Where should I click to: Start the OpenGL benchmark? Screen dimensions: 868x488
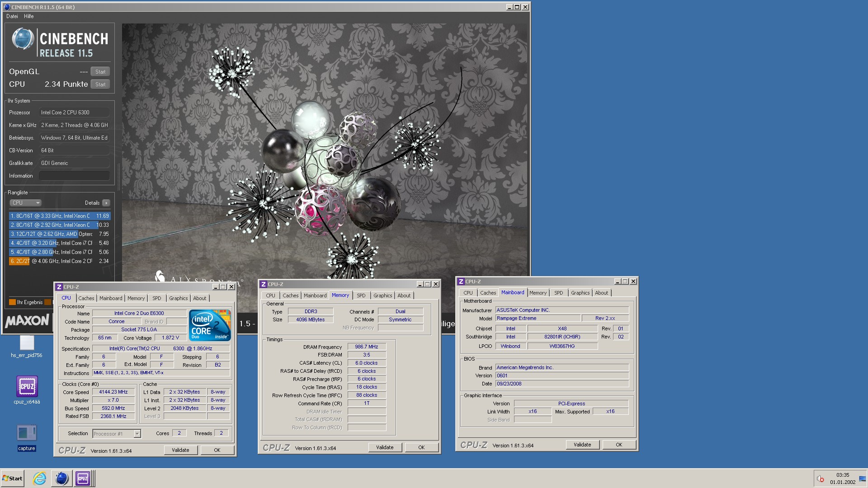tap(100, 71)
